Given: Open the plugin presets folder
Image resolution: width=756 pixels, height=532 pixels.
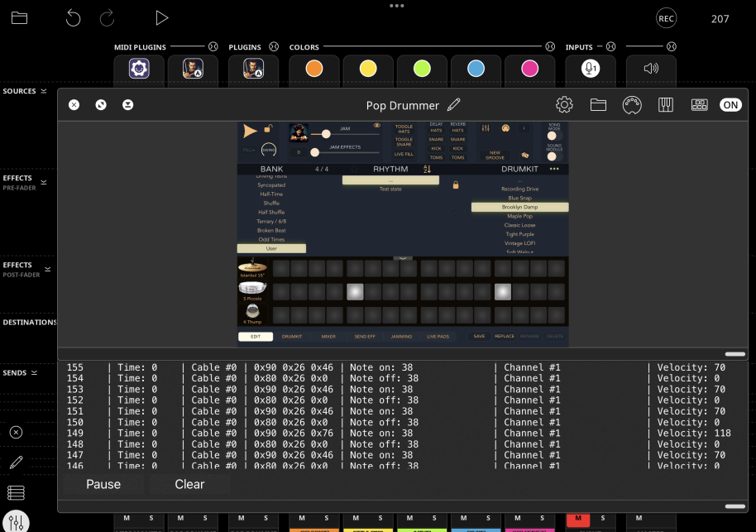Looking at the screenshot, I should point(598,105).
